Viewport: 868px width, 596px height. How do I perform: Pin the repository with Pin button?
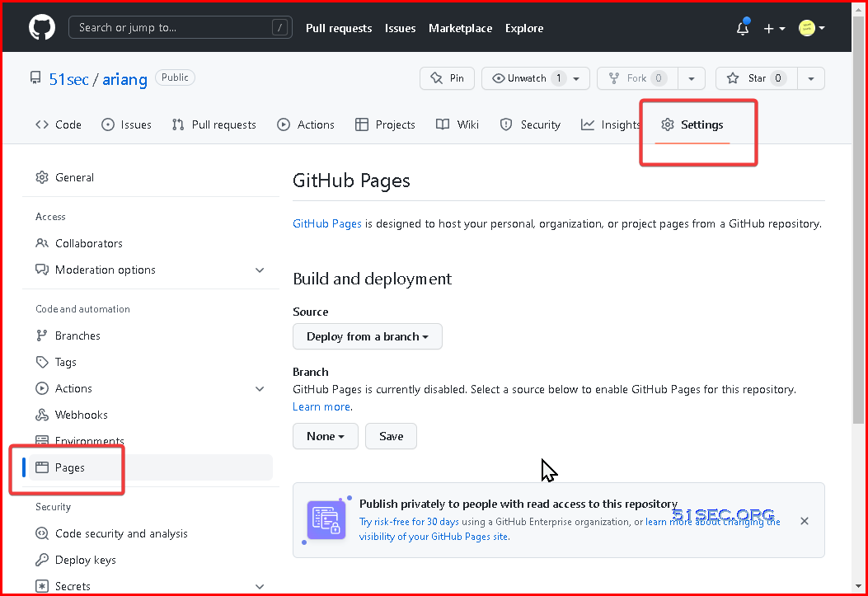coord(448,78)
